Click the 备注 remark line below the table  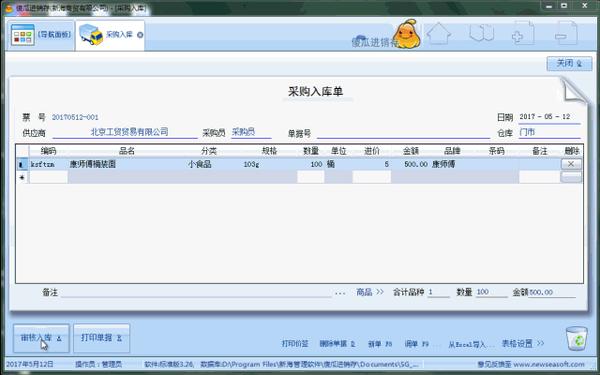[x=196, y=292]
